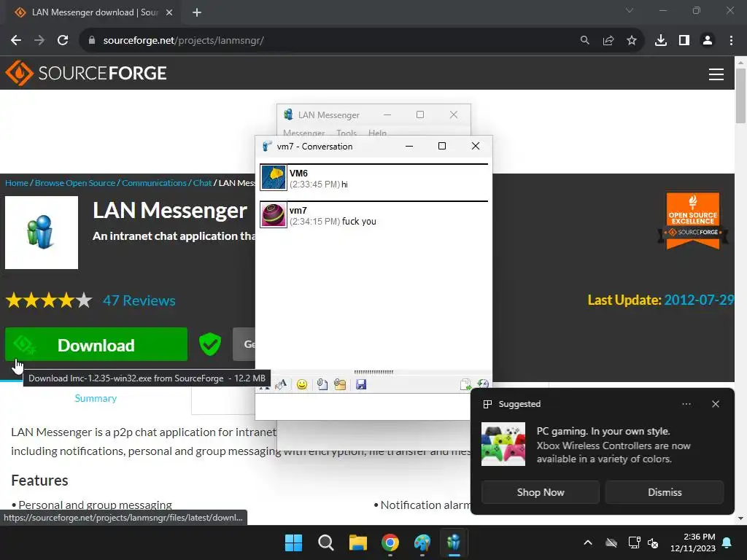Dismiss the Xbox controllers notification

click(x=665, y=492)
